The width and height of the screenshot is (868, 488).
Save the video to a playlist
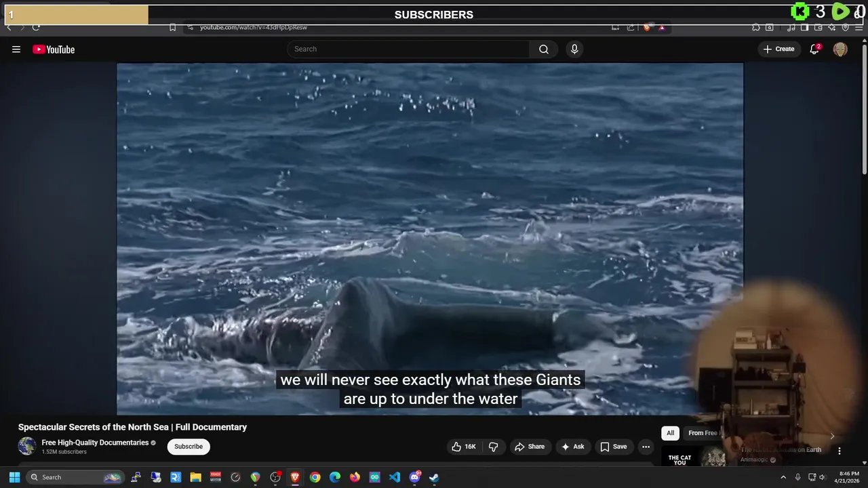point(614,447)
